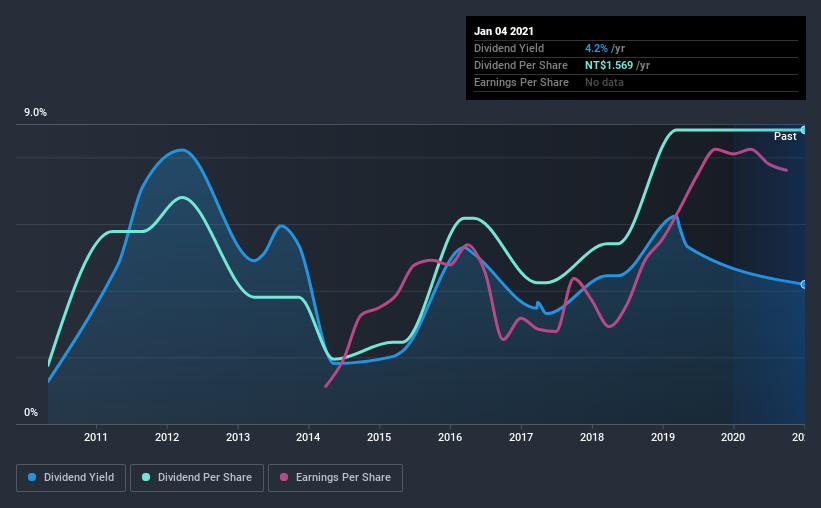Viewport: 821px width, 508px height.
Task: Click the blue Dividend Yield legend dot
Action: [32, 477]
